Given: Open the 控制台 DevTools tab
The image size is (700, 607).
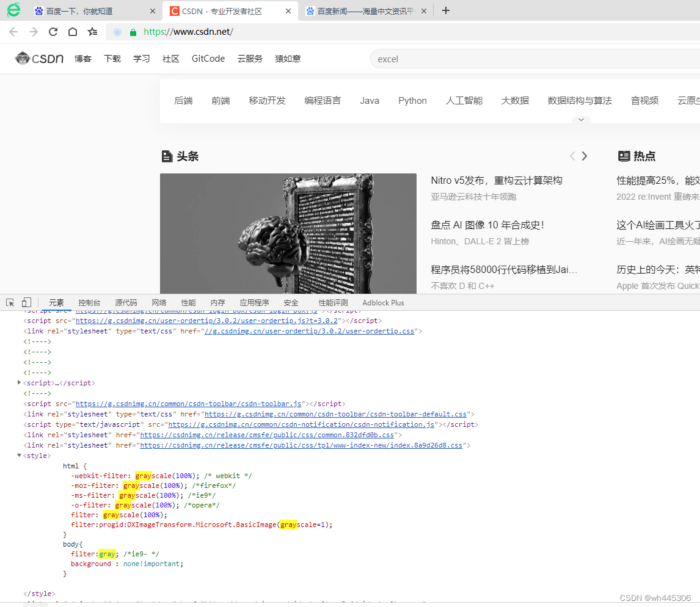Looking at the screenshot, I should tap(89, 303).
